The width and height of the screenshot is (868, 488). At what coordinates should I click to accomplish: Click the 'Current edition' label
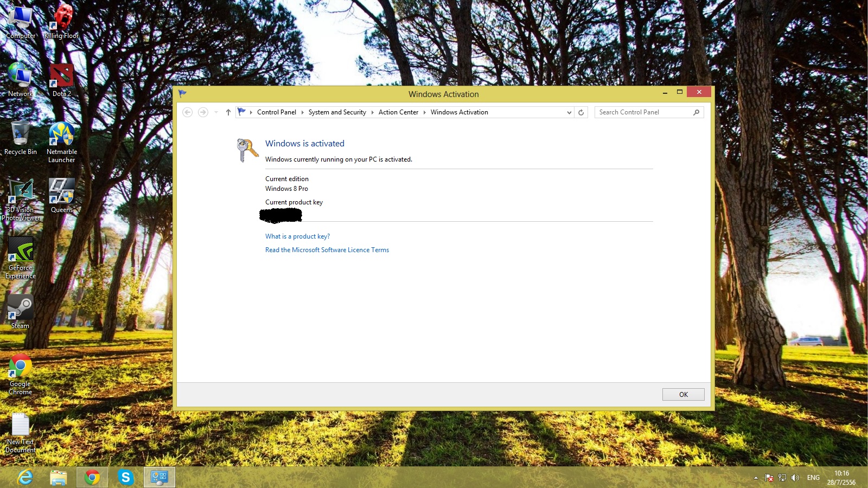pyautogui.click(x=287, y=179)
